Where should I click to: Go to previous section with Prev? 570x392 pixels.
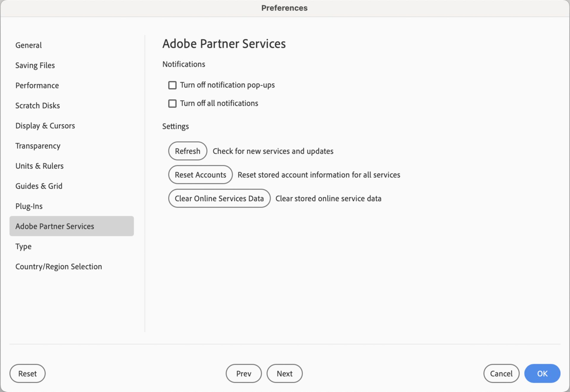point(244,374)
